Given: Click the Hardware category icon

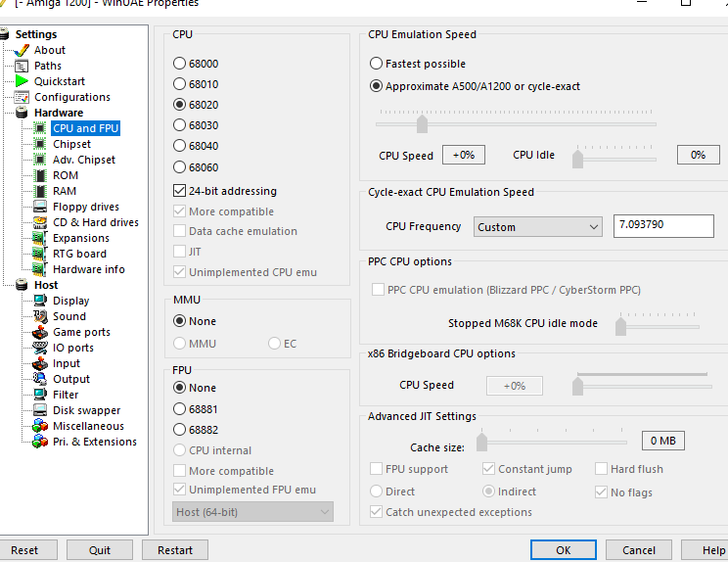Looking at the screenshot, I should [22, 113].
